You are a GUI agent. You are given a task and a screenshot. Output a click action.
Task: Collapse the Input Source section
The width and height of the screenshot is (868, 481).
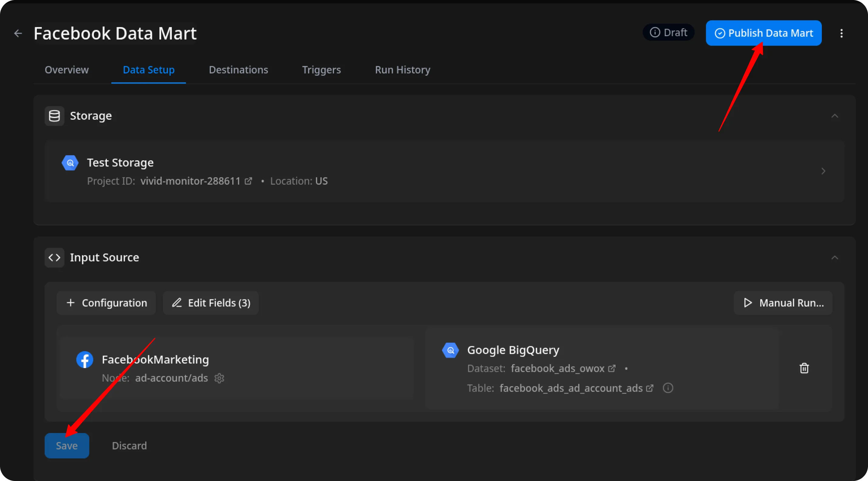tap(835, 258)
